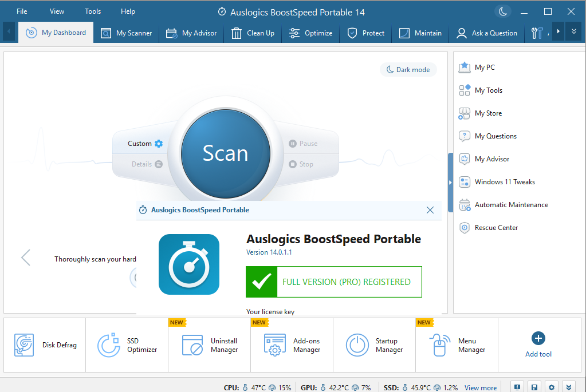This screenshot has height=392, width=586.
Task: Click the notifications icon in status bar
Action: pos(517,387)
